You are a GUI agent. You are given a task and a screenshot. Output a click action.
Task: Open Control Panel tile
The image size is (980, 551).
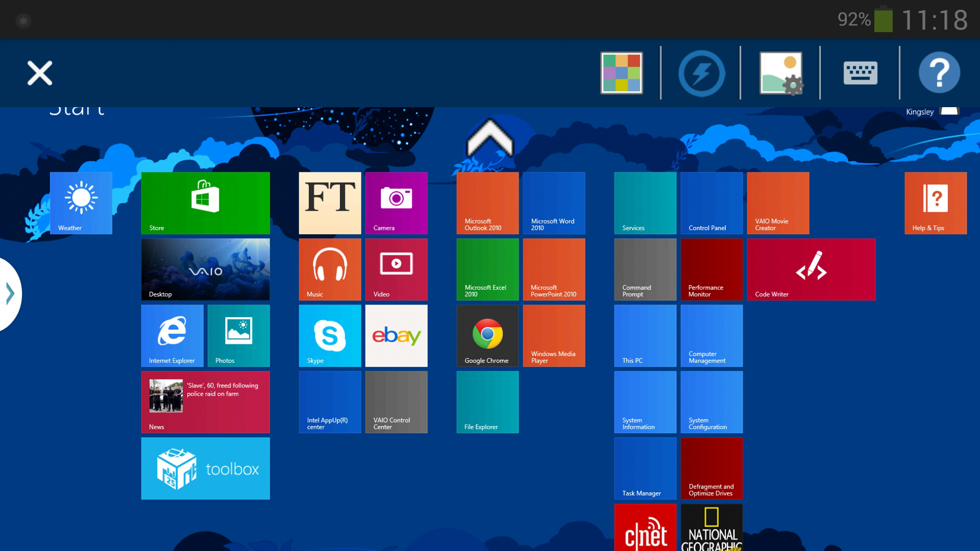pos(712,203)
